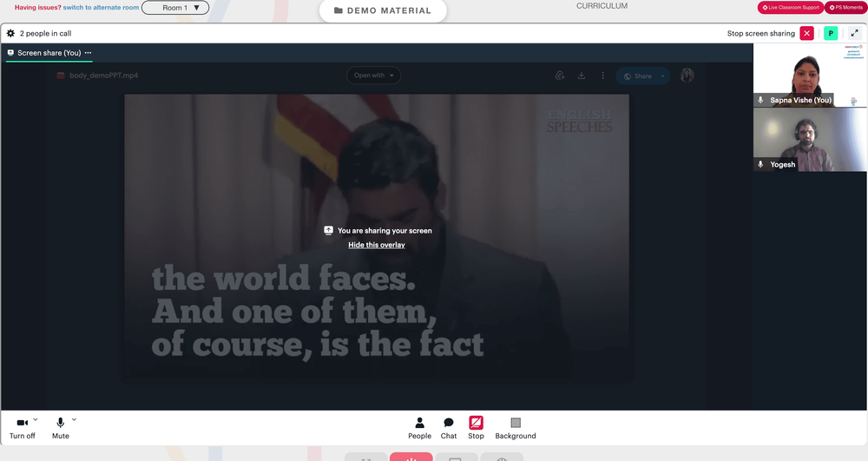
Task: Open the CURRICULUM tab
Action: tap(602, 5)
